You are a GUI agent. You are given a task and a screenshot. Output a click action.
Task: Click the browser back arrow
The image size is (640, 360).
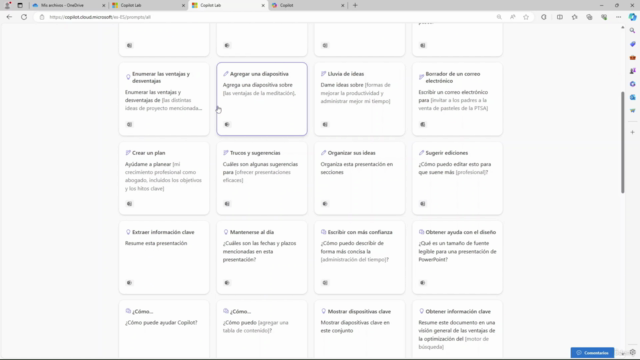click(9, 17)
